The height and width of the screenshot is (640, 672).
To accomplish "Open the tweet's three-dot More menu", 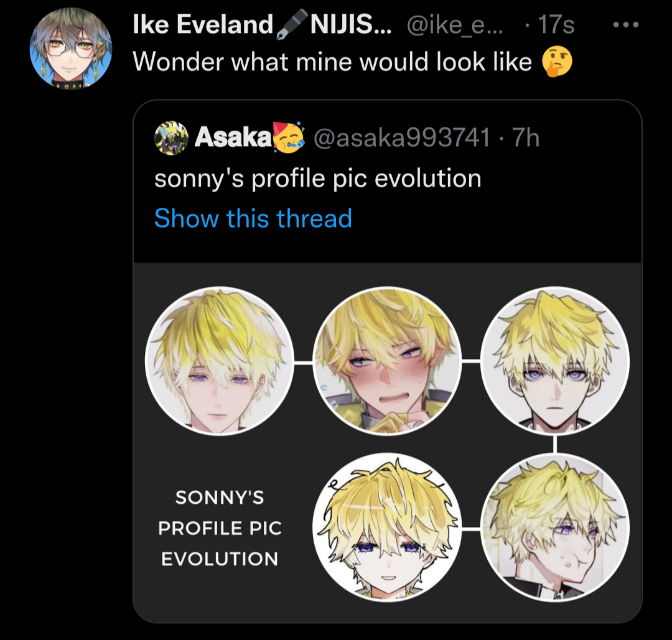I will [625, 26].
